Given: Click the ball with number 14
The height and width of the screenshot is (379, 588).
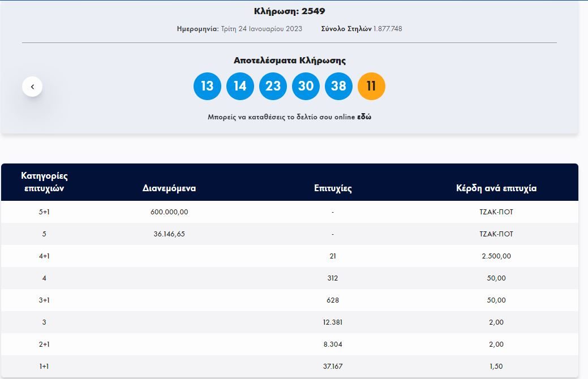Looking at the screenshot, I should point(240,86).
